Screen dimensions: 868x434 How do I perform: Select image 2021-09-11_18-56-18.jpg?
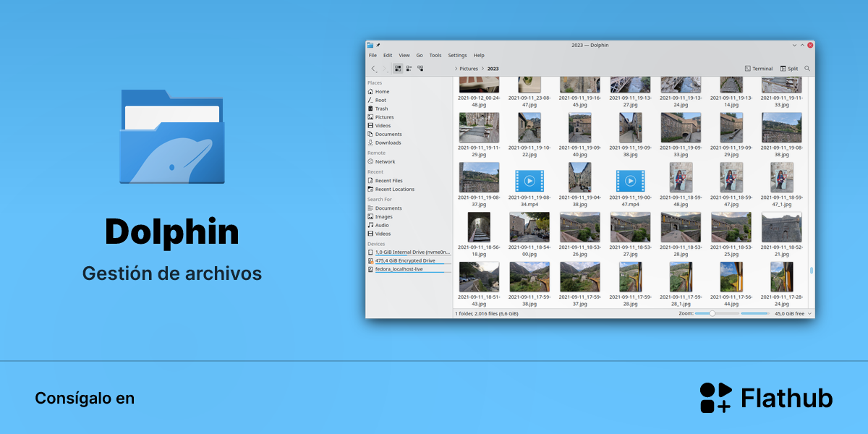tap(479, 235)
